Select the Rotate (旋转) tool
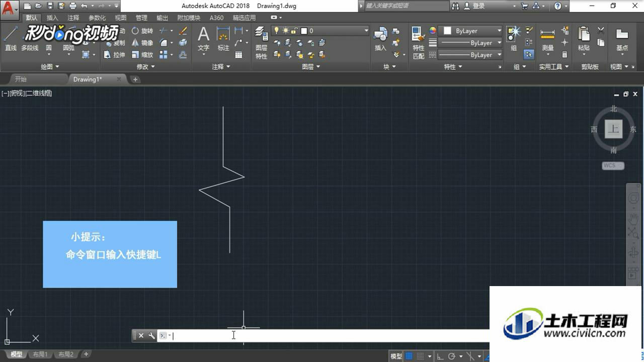This screenshot has height=362, width=644. point(142,31)
